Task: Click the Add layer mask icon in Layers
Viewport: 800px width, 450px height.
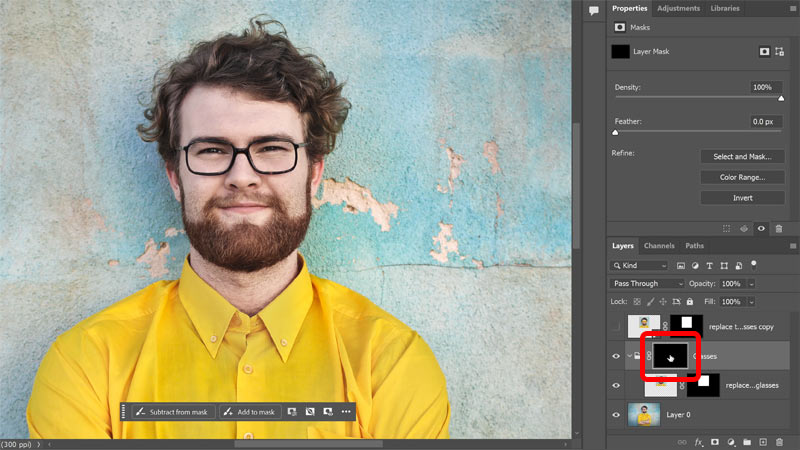Action: pyautogui.click(x=715, y=441)
